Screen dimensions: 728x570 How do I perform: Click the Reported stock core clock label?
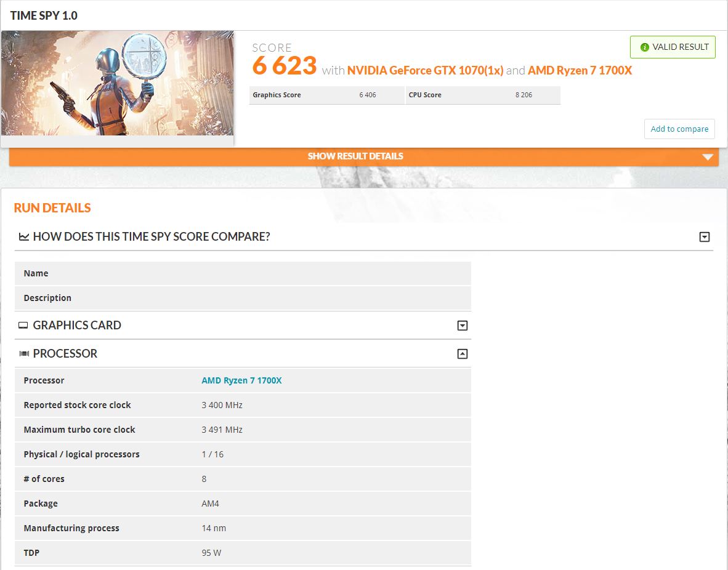(77, 405)
